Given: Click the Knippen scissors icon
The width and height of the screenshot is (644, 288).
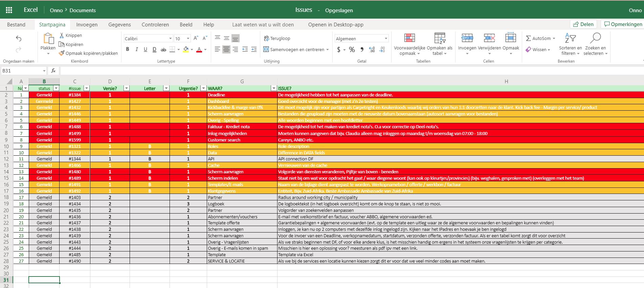Looking at the screenshot, I should coord(62,35).
